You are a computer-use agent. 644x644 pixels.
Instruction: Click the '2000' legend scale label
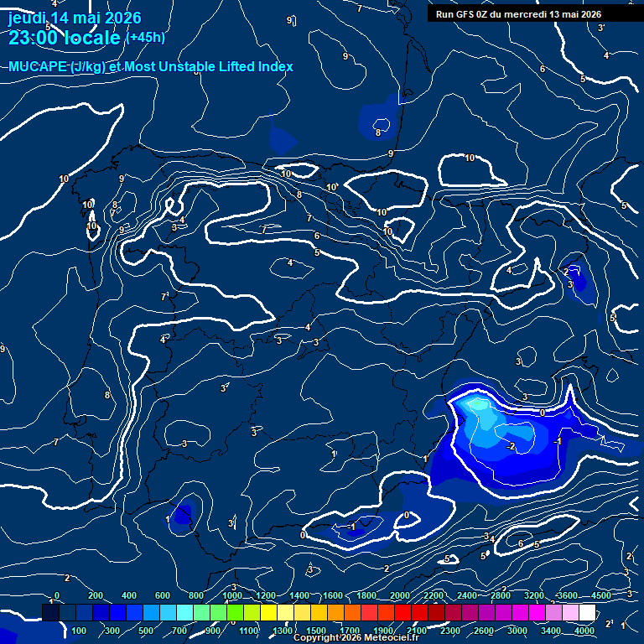(x=400, y=595)
